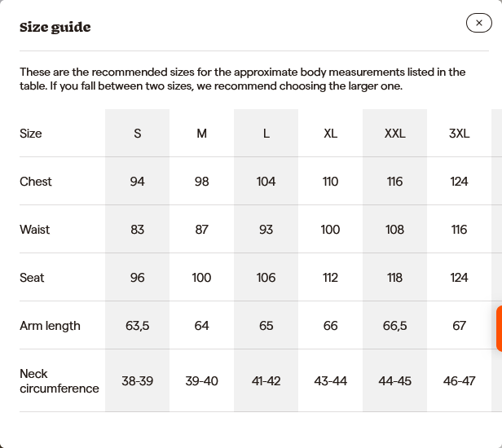Viewport: 502px width, 448px height.
Task: Select neck circumference 46-47 for 3XL
Action: pos(459,381)
